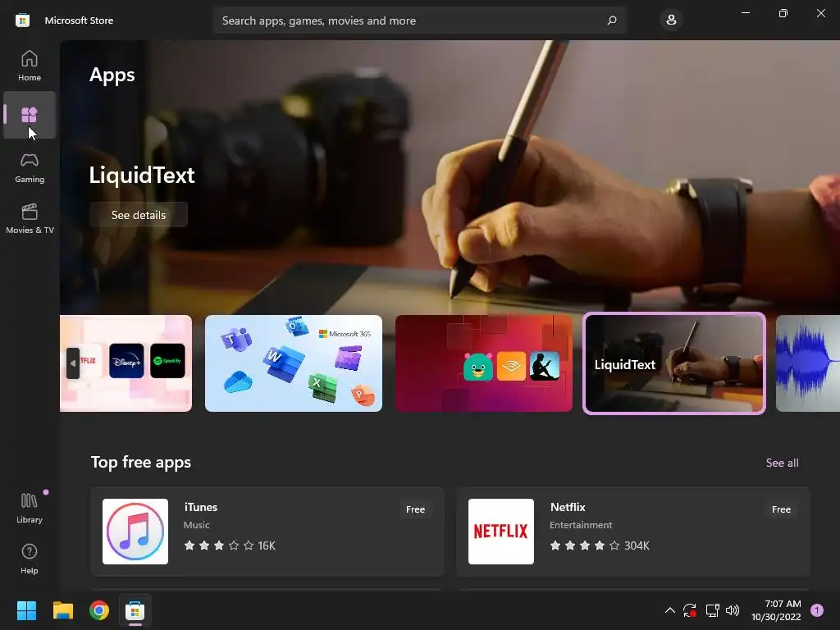Click the Free button on Netflix
The width and height of the screenshot is (840, 630).
pos(781,509)
